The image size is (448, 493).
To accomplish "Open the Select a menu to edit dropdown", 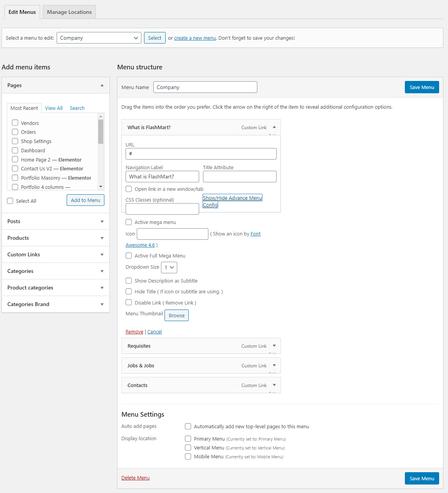I will (99, 38).
